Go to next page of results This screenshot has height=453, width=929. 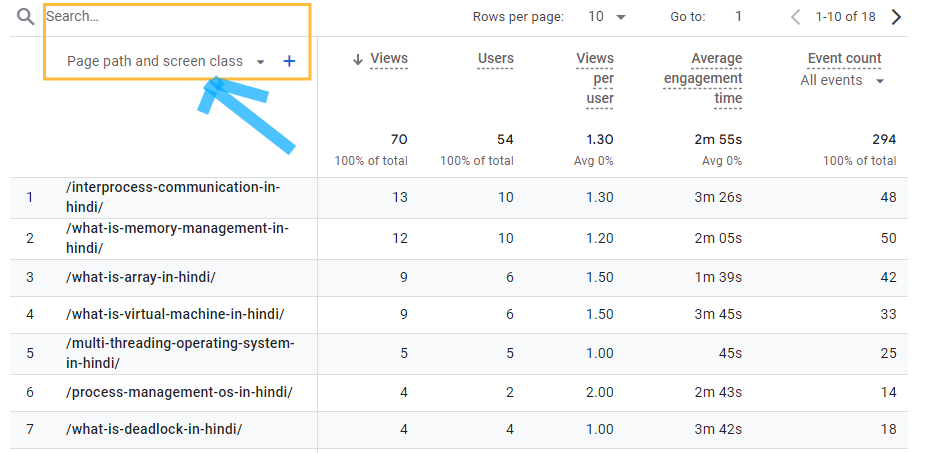pyautogui.click(x=896, y=17)
